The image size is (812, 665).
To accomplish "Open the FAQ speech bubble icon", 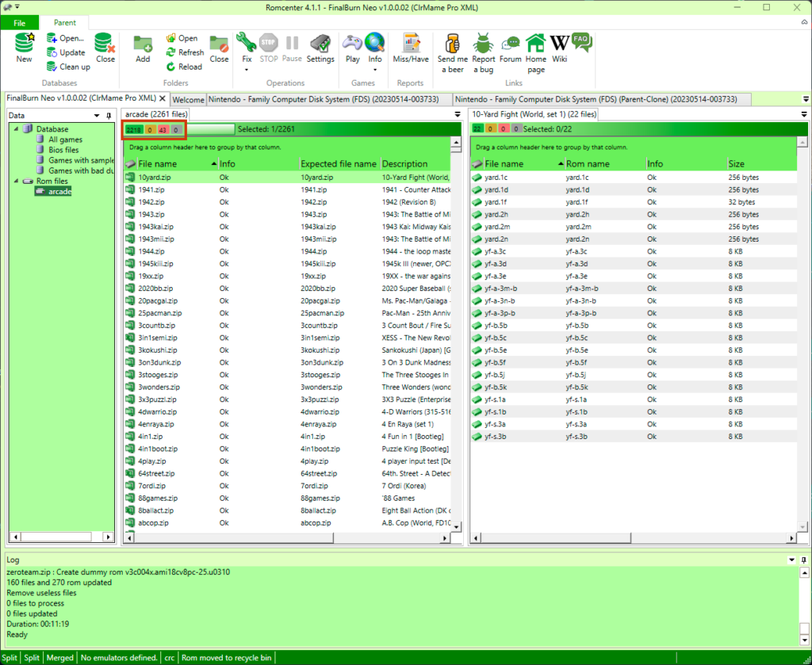I will (581, 43).
